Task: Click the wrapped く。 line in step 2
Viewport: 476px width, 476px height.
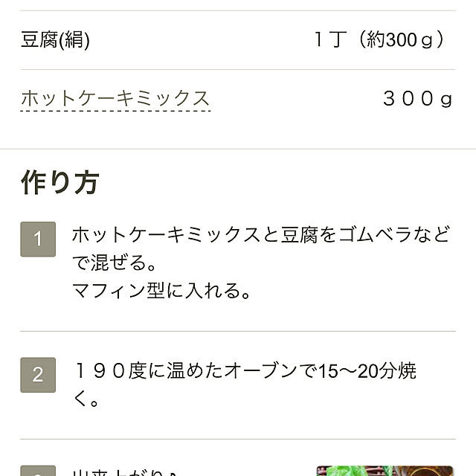Action: [x=85, y=399]
